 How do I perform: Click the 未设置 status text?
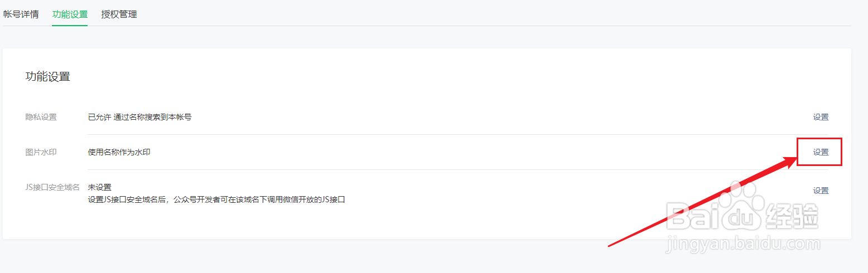pyautogui.click(x=100, y=187)
